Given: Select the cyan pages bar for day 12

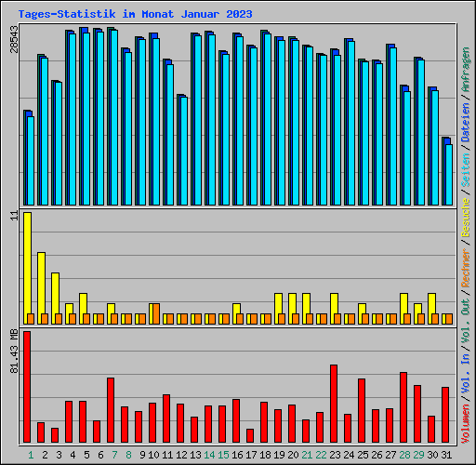Looking at the screenshot, I should coord(184,152).
